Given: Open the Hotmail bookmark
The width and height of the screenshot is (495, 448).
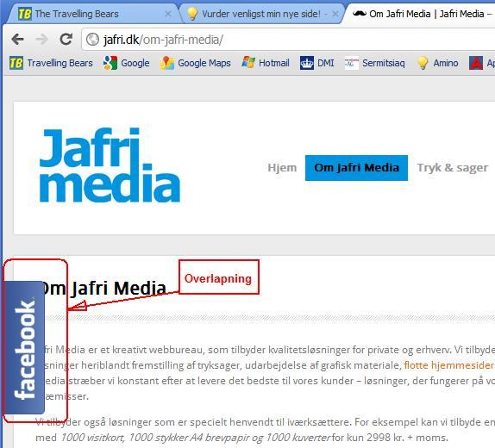Looking at the screenshot, I should point(266,63).
